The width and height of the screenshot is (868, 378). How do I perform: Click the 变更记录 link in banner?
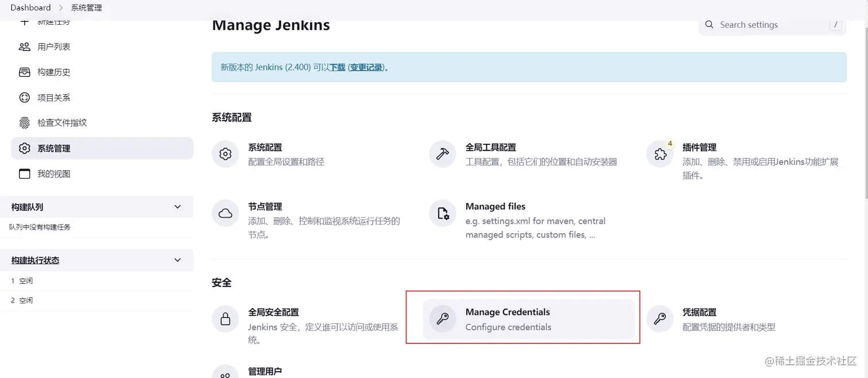[366, 67]
